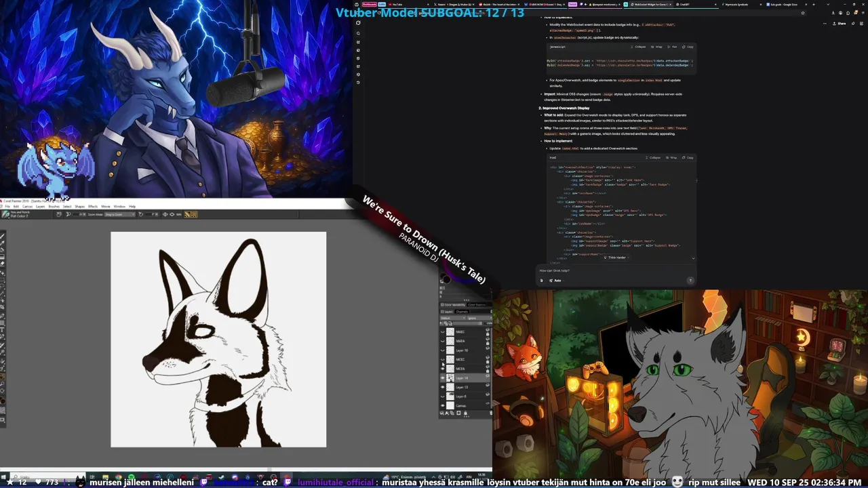
Task: Open the Zoom Mode dropdown in property bar
Action: tap(119, 214)
